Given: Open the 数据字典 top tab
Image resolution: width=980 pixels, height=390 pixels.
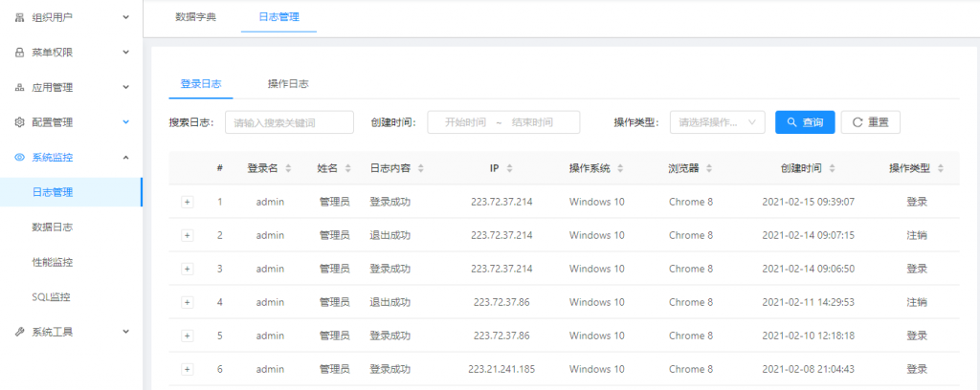Looking at the screenshot, I should pyautogui.click(x=195, y=17).
